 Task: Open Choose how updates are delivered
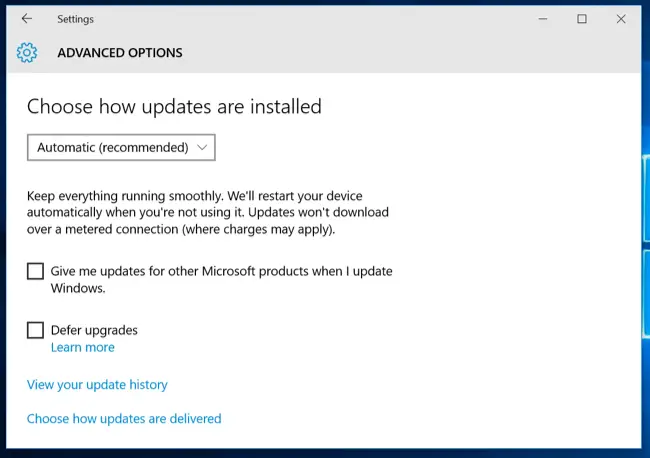[x=124, y=419]
